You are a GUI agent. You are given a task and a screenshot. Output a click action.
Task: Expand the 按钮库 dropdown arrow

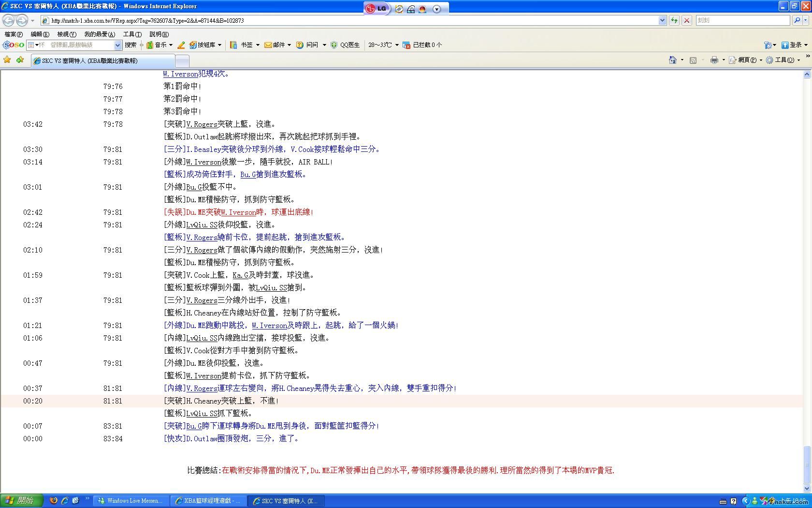(219, 45)
